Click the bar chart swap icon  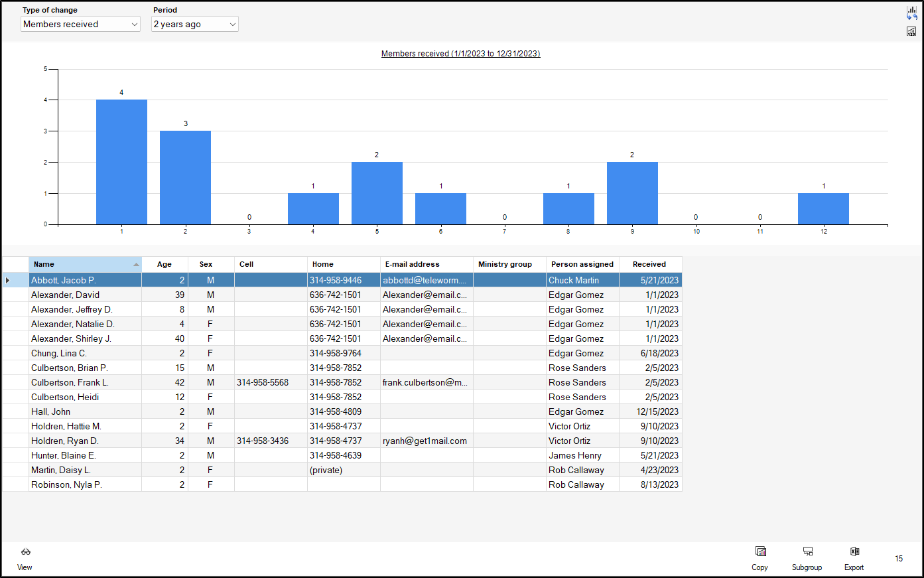tap(911, 13)
